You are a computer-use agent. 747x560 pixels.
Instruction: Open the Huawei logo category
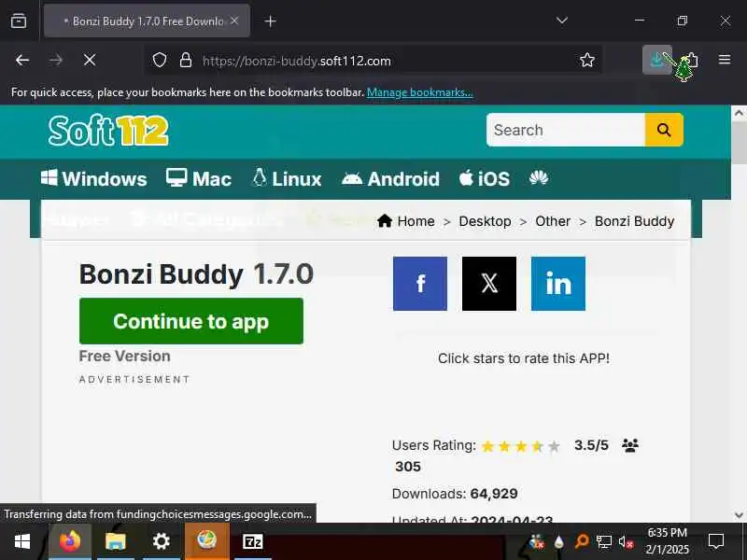click(539, 178)
